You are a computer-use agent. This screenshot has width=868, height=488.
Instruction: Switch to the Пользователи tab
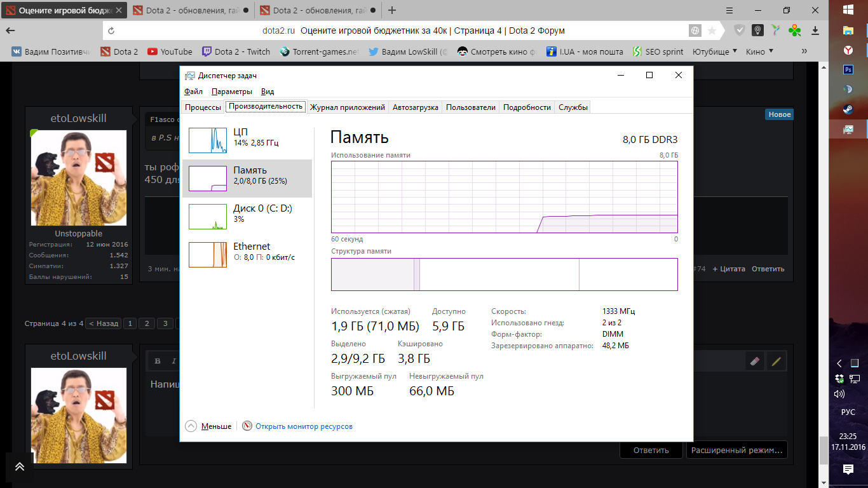coord(471,107)
